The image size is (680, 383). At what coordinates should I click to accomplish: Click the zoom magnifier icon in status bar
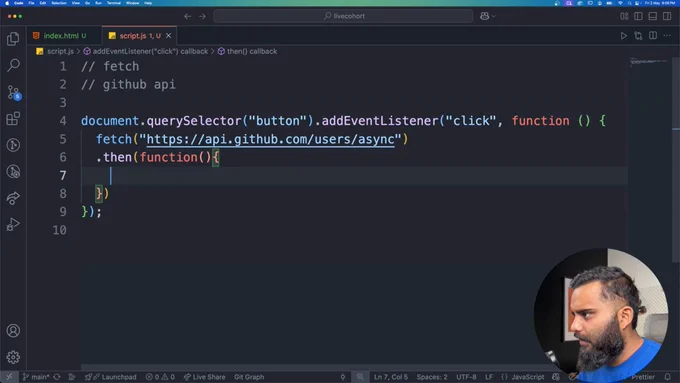tap(360, 377)
